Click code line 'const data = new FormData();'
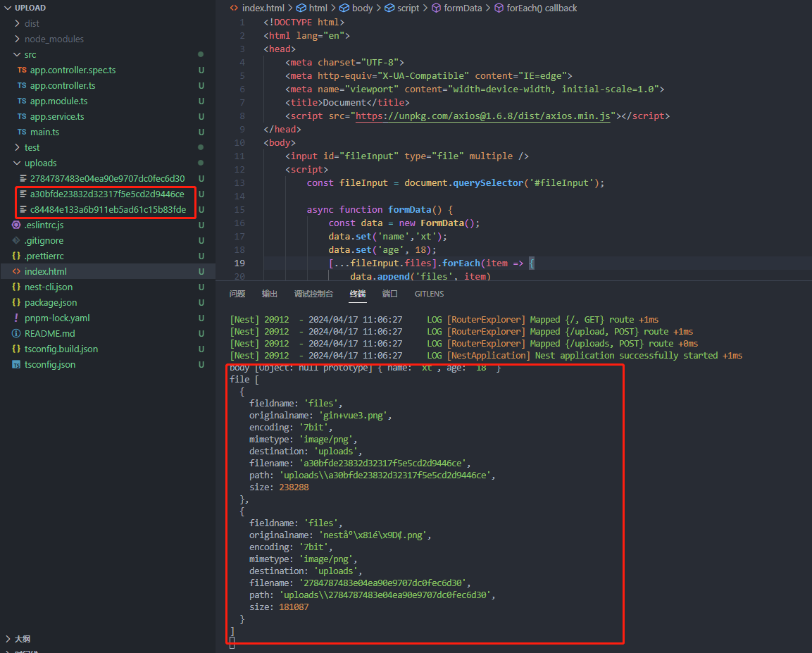812x653 pixels. pos(404,223)
